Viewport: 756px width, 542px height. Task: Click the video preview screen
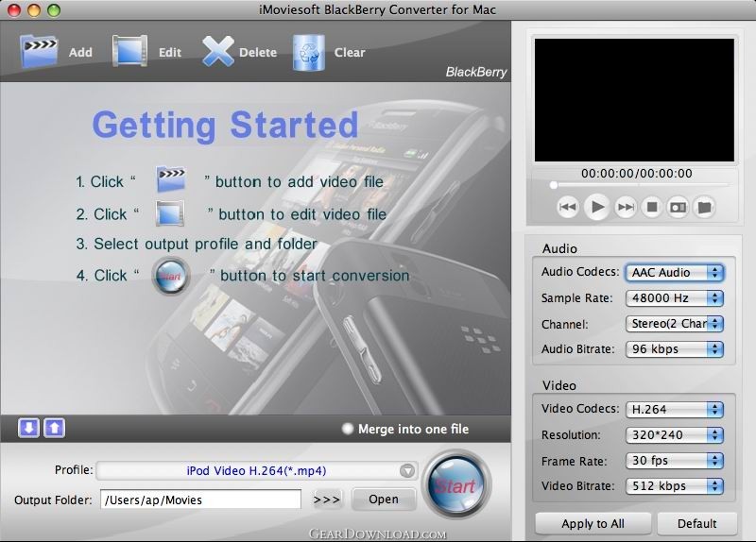pyautogui.click(x=634, y=100)
